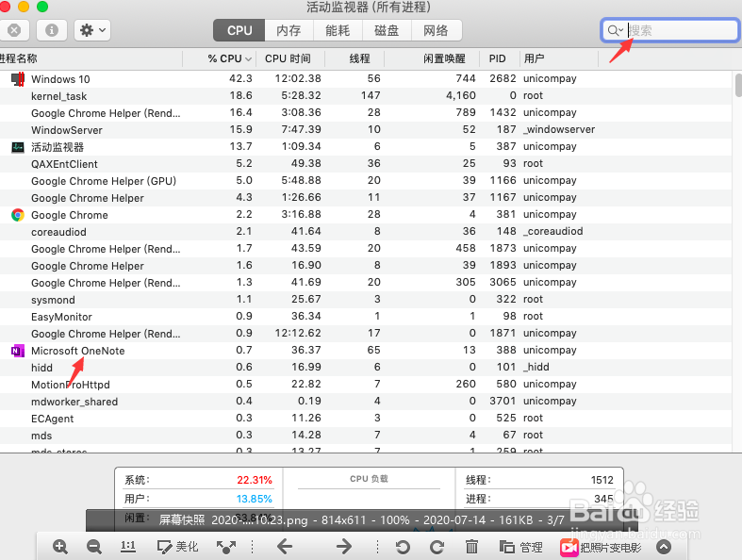Select the hidd process row
This screenshot has width=742, height=560.
(366, 368)
